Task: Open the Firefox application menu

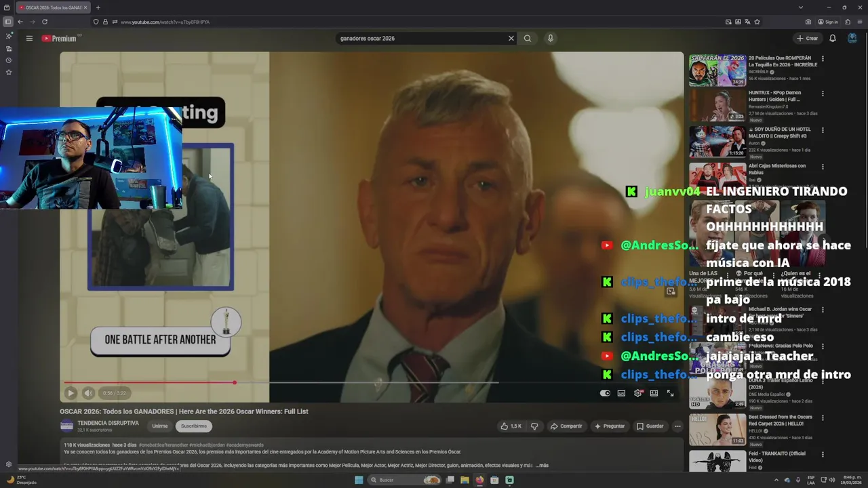Action: pyautogui.click(x=859, y=22)
